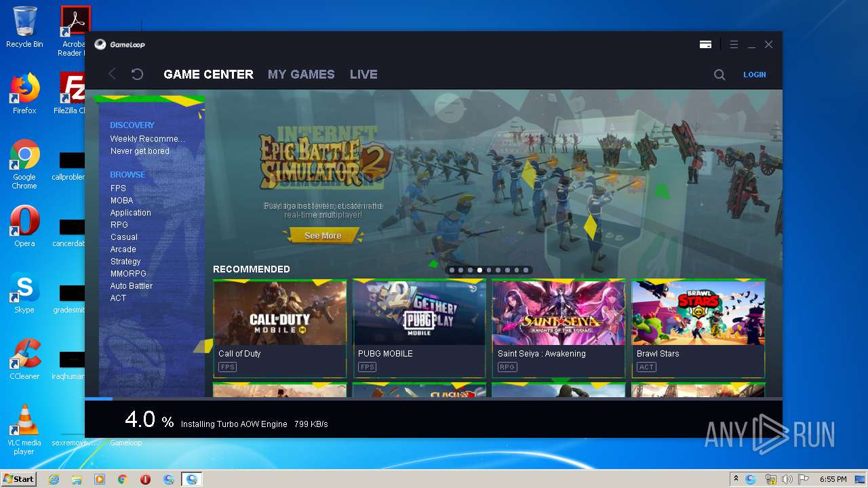Select the last banner carousel dot
Viewport: 868px width, 488px height.
tap(526, 270)
